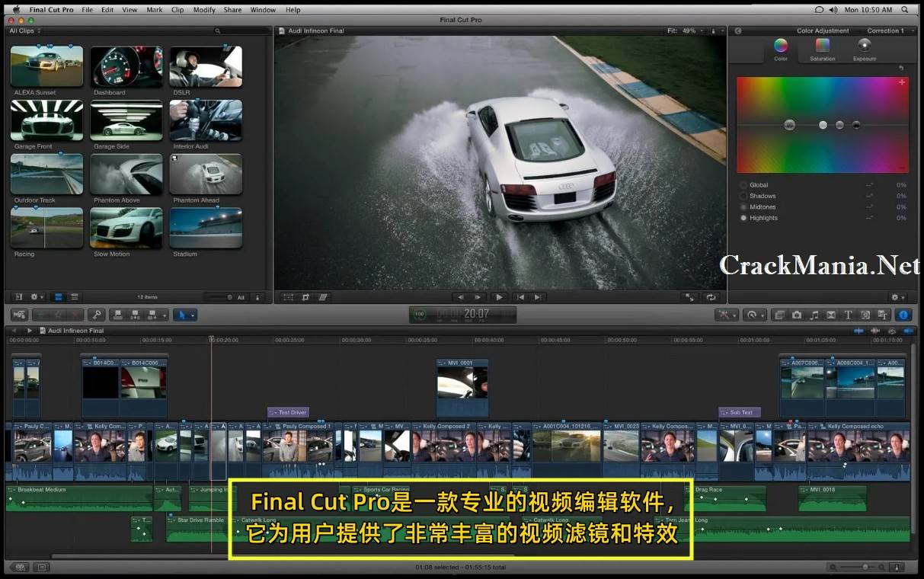
Task: Switch the browser to list view
Action: click(x=75, y=297)
